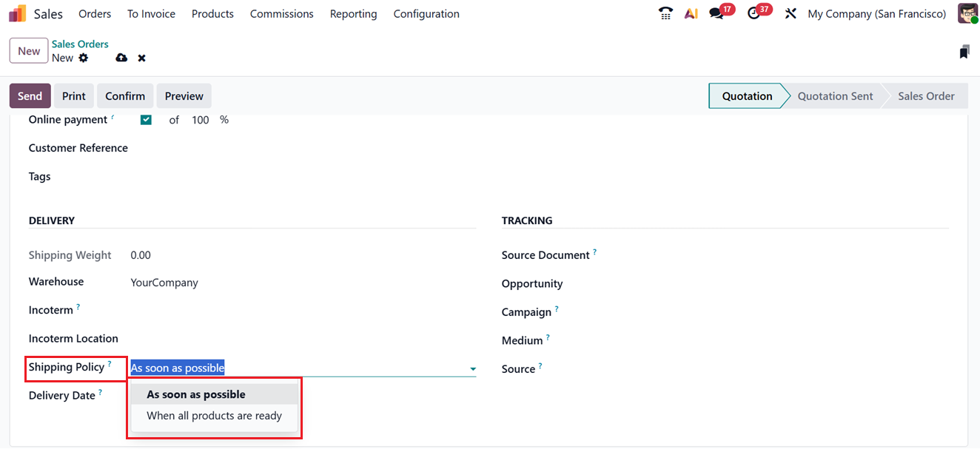Follow the Sales Orders breadcrumb link
980x449 pixels.
(x=80, y=44)
